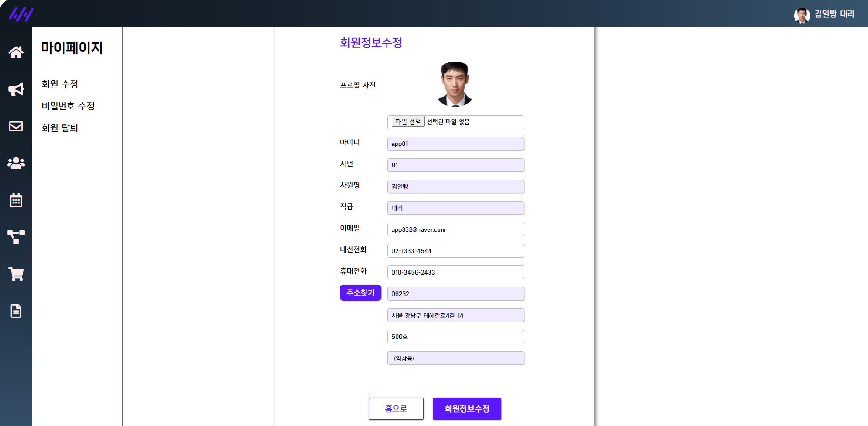Open the megaphone announcements icon
Viewport: 868px width, 426px height.
tap(16, 89)
